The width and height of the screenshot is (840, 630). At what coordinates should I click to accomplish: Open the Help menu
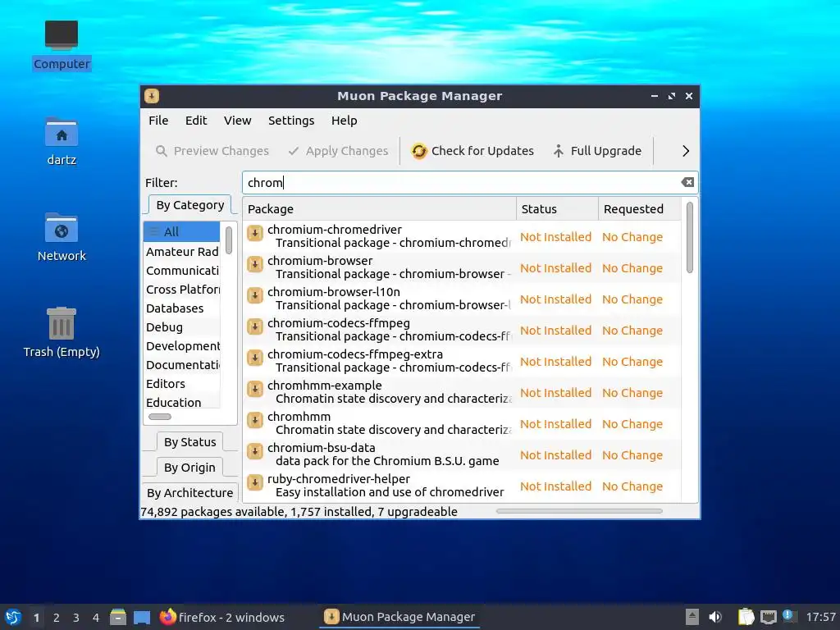344,121
